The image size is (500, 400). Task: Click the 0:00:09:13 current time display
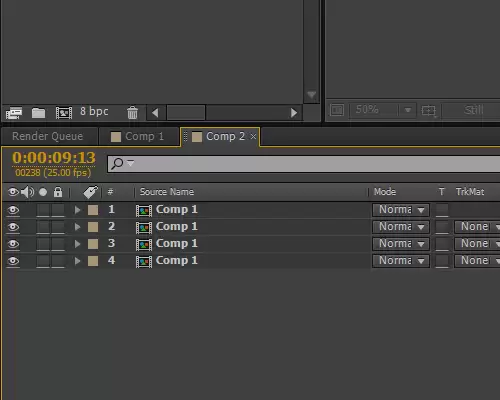tap(54, 158)
